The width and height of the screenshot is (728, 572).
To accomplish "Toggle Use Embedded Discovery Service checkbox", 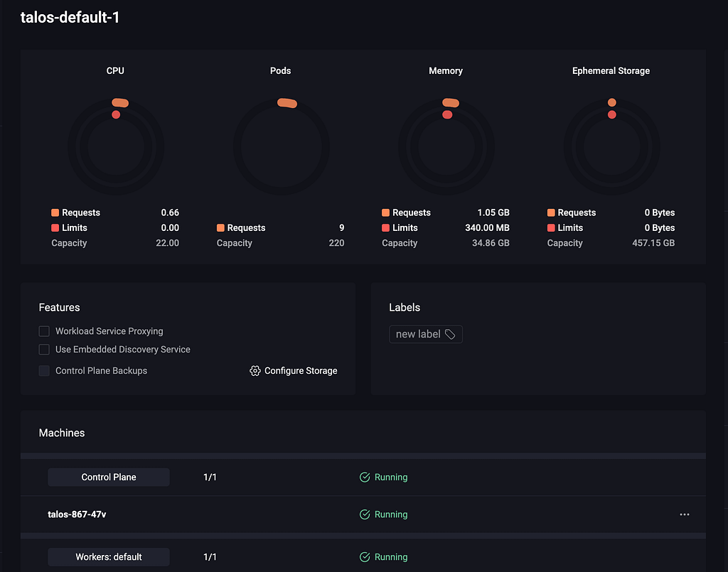I will [44, 350].
